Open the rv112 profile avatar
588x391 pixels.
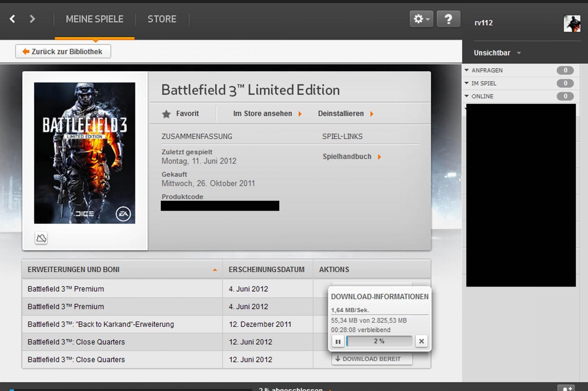tap(572, 24)
